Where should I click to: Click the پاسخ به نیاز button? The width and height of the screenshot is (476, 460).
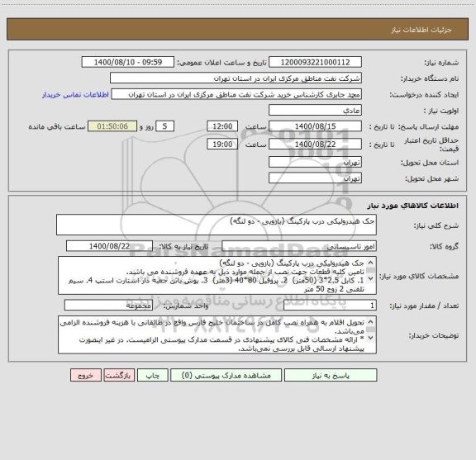(x=331, y=375)
